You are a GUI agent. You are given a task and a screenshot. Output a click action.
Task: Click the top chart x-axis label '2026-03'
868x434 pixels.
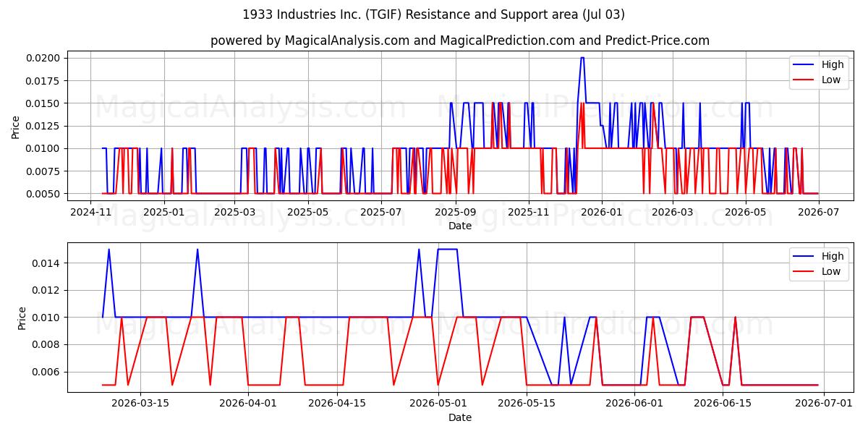point(673,213)
